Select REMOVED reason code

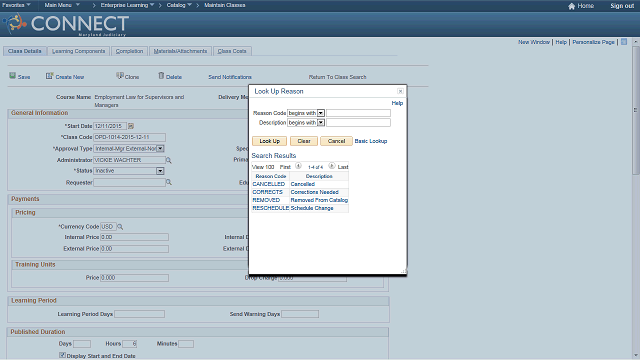click(x=266, y=200)
